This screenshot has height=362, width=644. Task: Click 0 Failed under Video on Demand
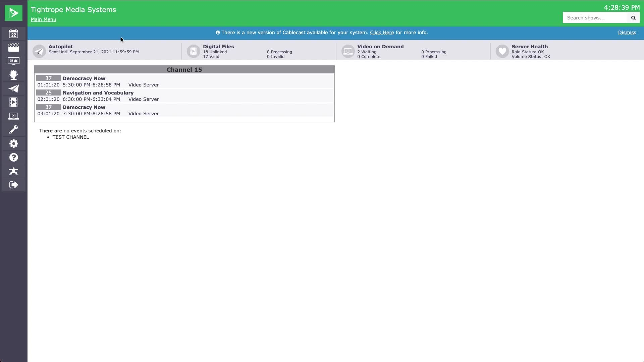coord(429,57)
